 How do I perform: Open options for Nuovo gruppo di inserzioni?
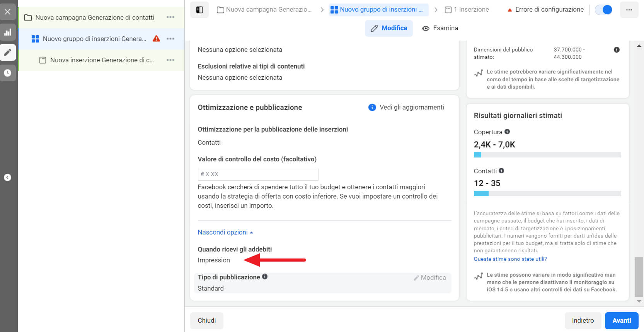[x=170, y=39]
